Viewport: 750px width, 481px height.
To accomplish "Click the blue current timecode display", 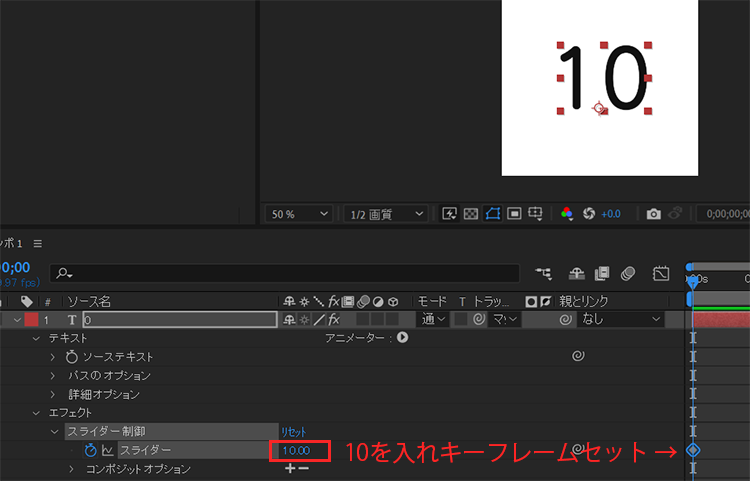I will tap(15, 267).
